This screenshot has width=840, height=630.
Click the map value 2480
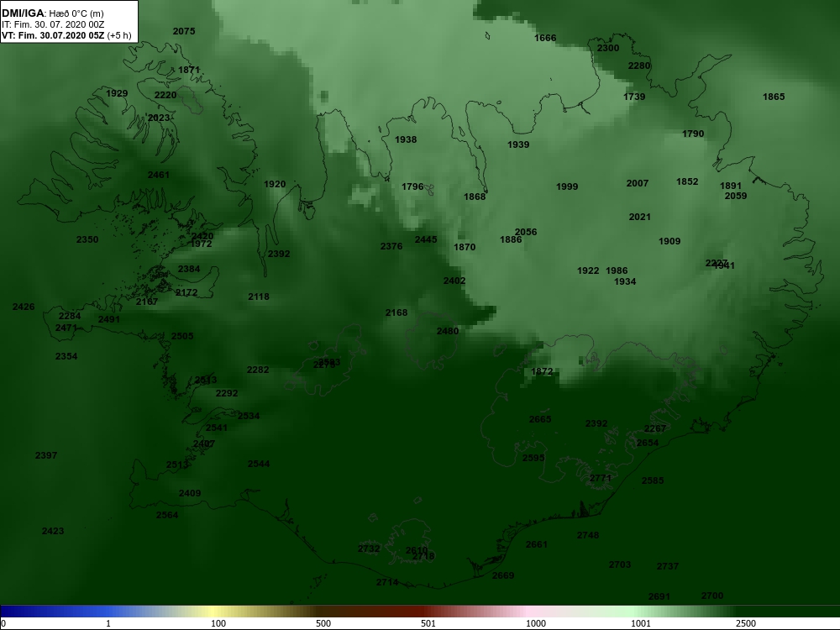click(x=448, y=331)
